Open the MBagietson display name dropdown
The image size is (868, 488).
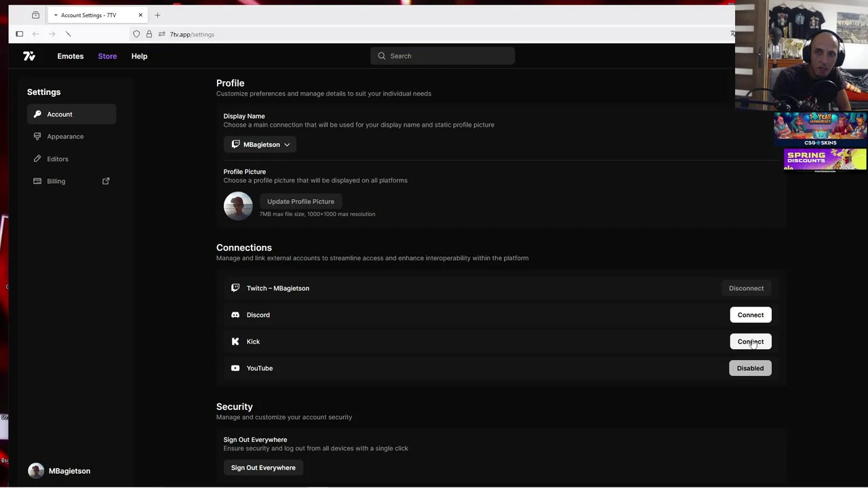point(260,144)
